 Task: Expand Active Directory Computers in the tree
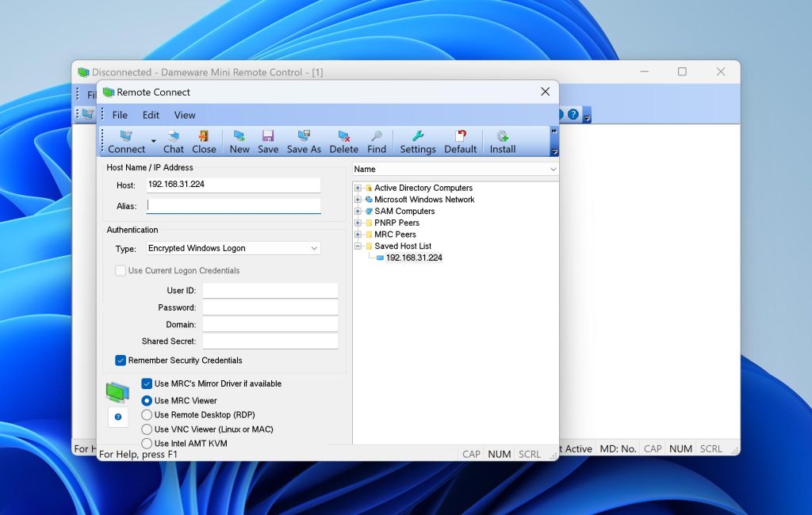point(358,188)
